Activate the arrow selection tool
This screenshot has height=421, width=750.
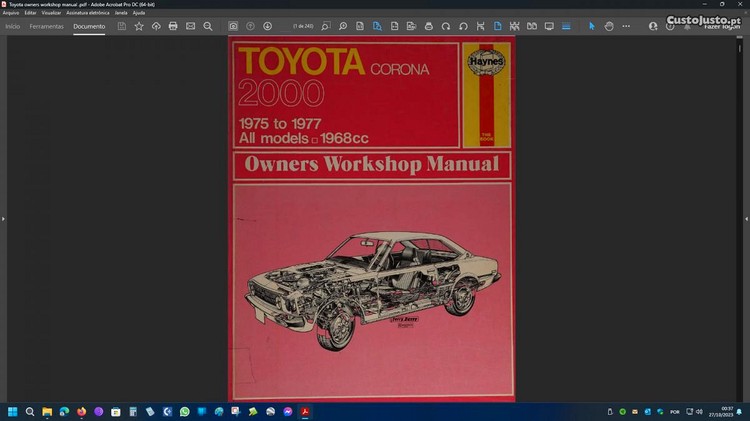[x=591, y=26]
